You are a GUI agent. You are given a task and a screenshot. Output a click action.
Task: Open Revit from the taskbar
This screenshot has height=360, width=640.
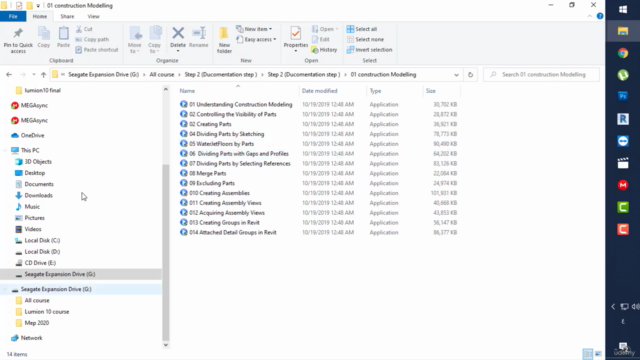pyautogui.click(x=623, y=119)
